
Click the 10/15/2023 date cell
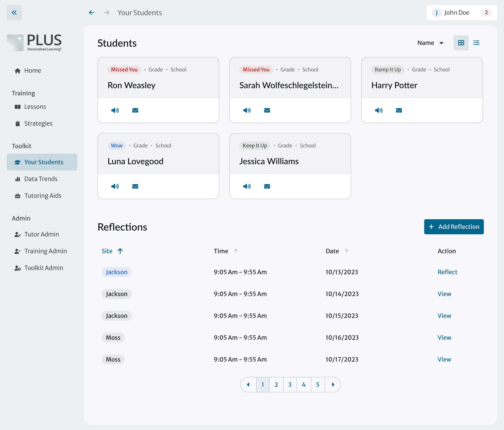point(342,316)
